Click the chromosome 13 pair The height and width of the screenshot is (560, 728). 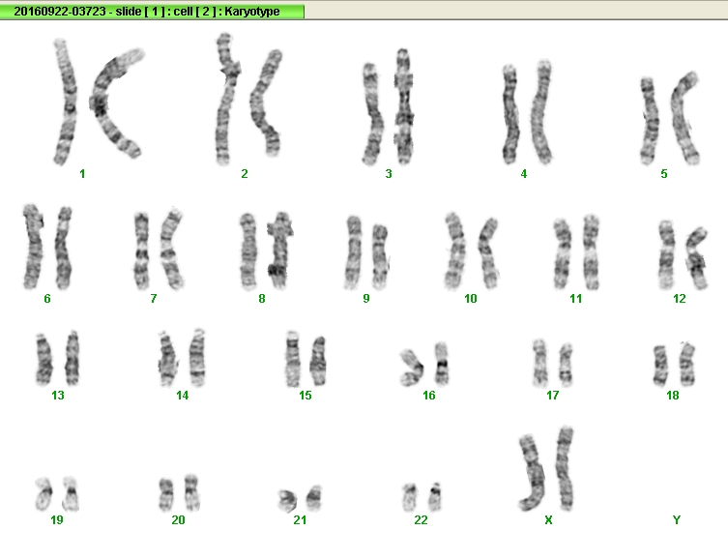tap(58, 358)
